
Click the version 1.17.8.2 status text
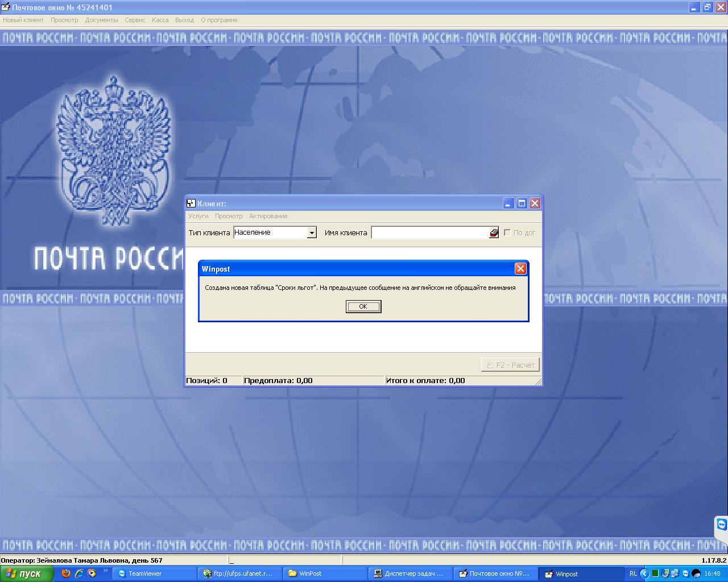point(714,560)
